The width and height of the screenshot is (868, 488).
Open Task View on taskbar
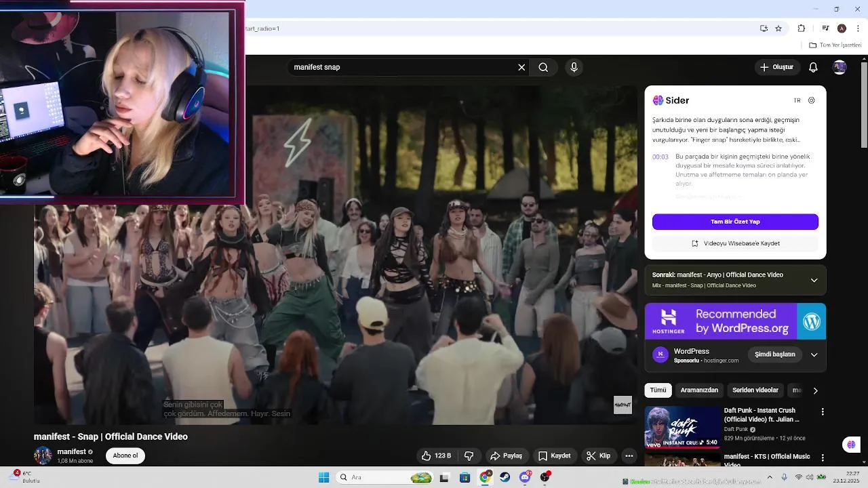tap(444, 478)
